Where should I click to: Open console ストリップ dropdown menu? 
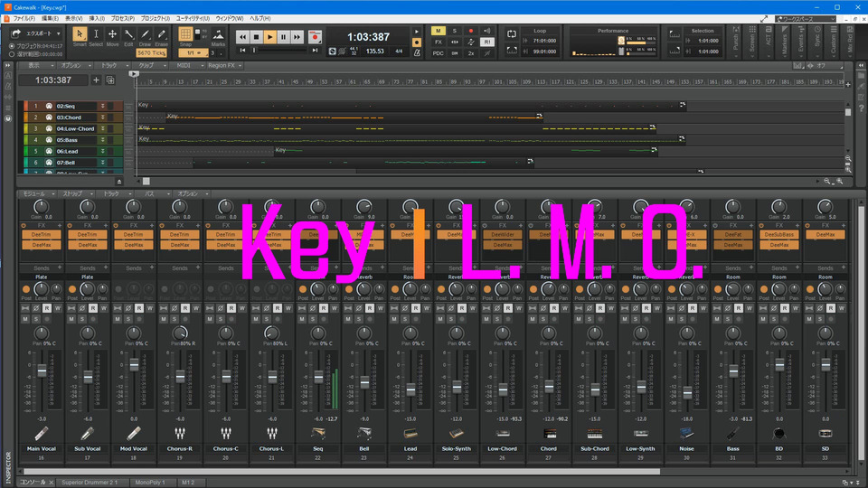tap(76, 193)
